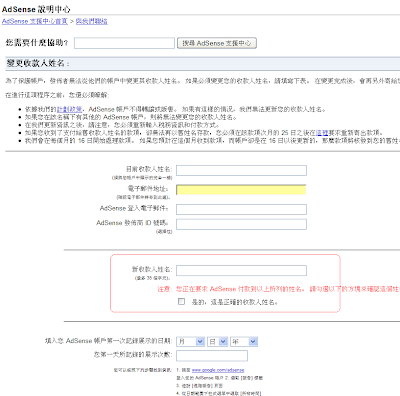Click the 變更收款人姓名 section heading
Screen dimensions: 400x396
pos(38,63)
